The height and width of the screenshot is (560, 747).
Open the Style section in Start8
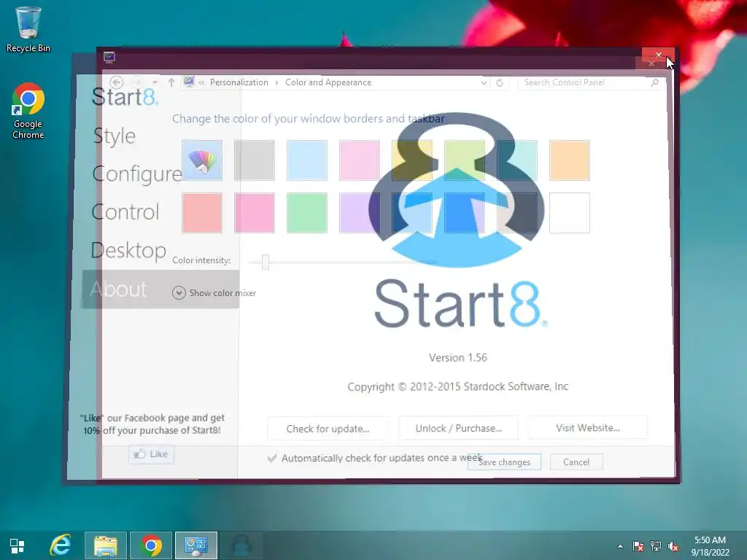click(x=115, y=136)
